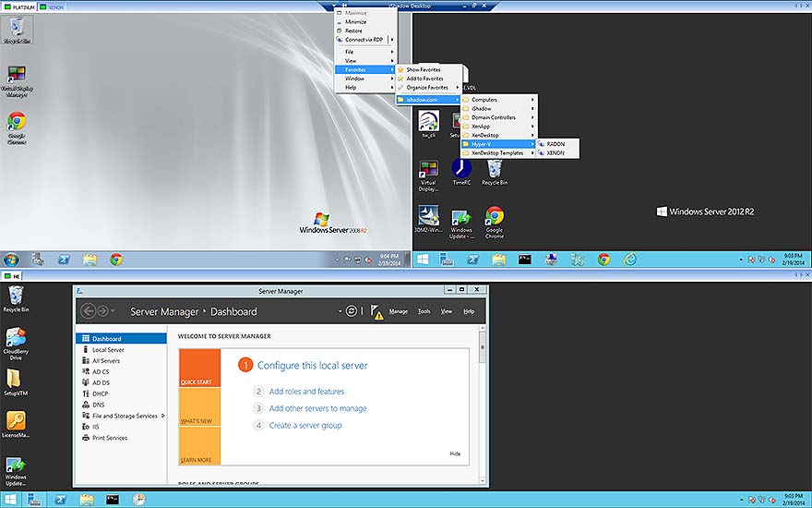Open the XenDesktop Templates folder
The image size is (812, 508).
tap(499, 153)
